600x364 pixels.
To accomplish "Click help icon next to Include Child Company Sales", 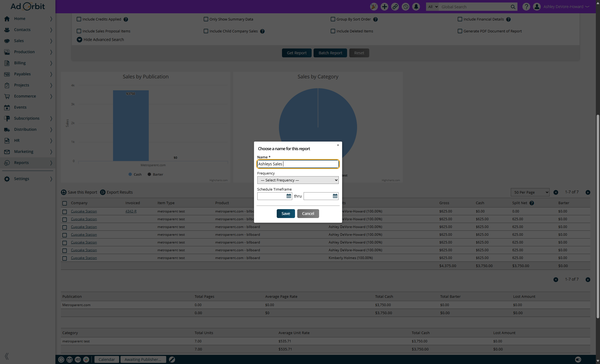I will (262, 31).
